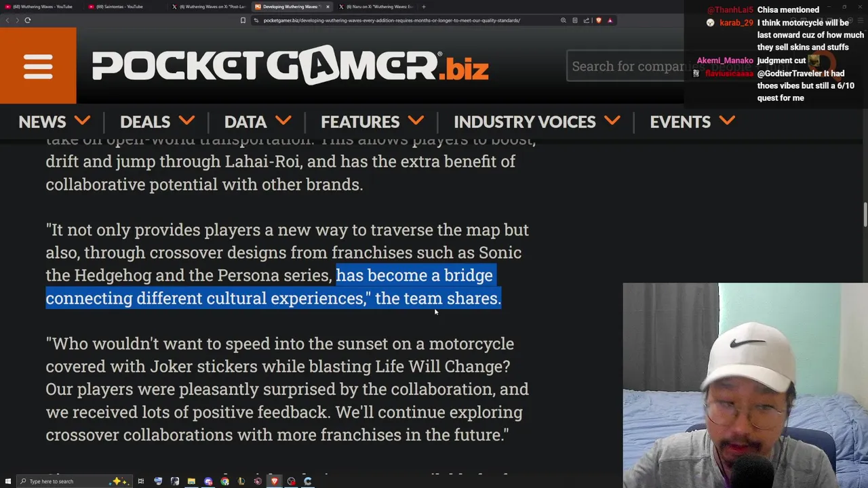Switch to the Saintontas YouTube tab
Screen dimensions: 868x488
[x=119, y=7]
